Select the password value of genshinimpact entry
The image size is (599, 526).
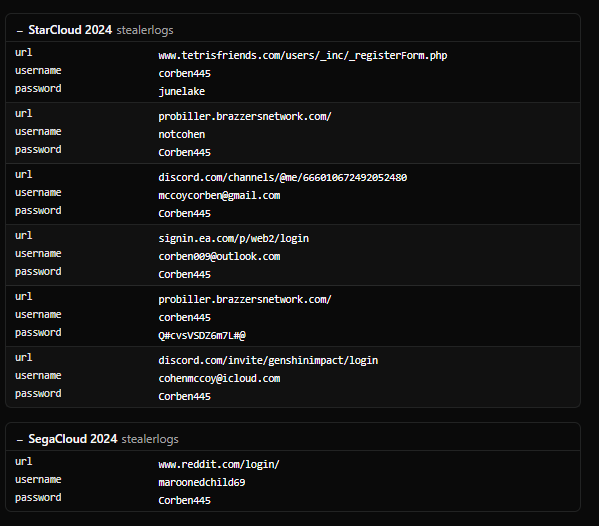pos(185,397)
